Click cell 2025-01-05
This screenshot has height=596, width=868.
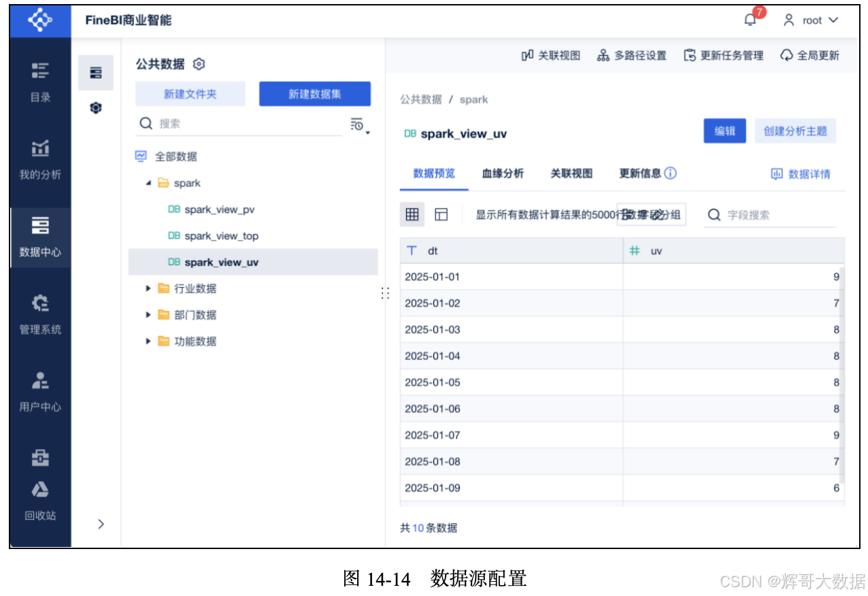point(512,382)
